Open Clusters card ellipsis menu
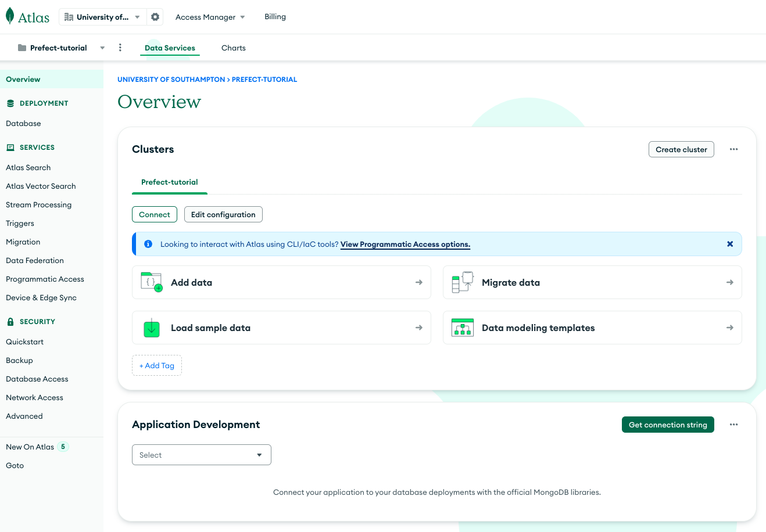The width and height of the screenshot is (766, 532). click(734, 149)
